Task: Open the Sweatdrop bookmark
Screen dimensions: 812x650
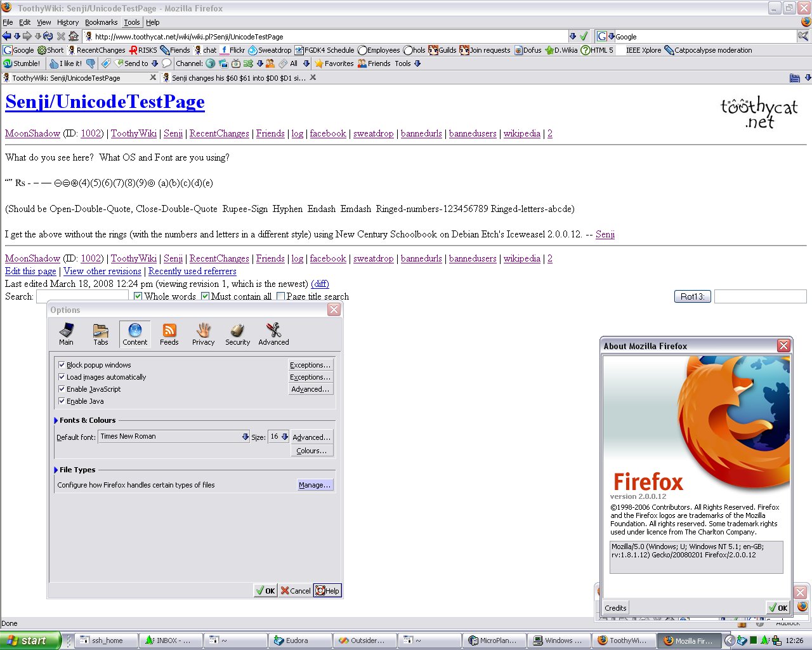Action: (x=270, y=50)
